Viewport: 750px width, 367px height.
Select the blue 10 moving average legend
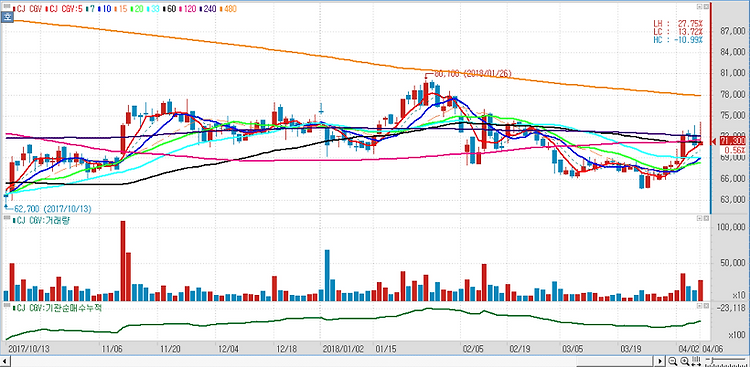click(106, 9)
